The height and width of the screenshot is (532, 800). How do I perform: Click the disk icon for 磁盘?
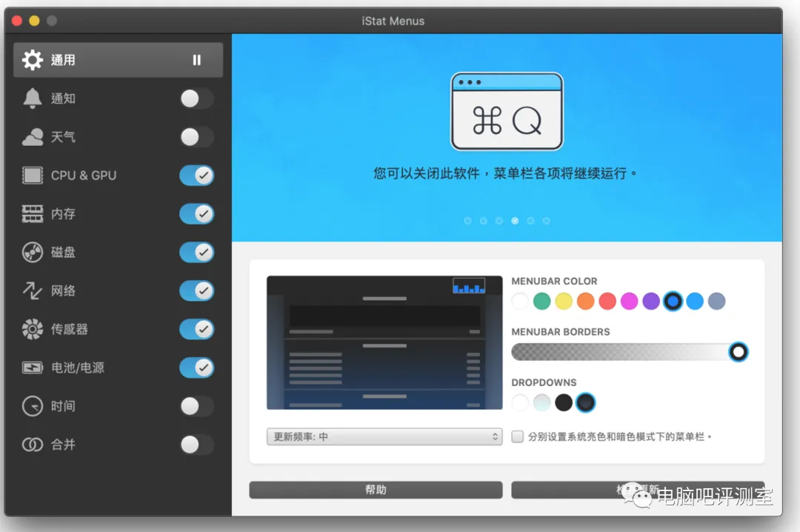tap(32, 252)
